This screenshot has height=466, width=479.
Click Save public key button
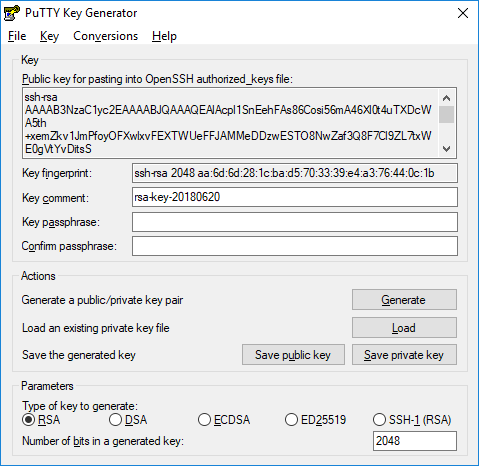pos(293,355)
